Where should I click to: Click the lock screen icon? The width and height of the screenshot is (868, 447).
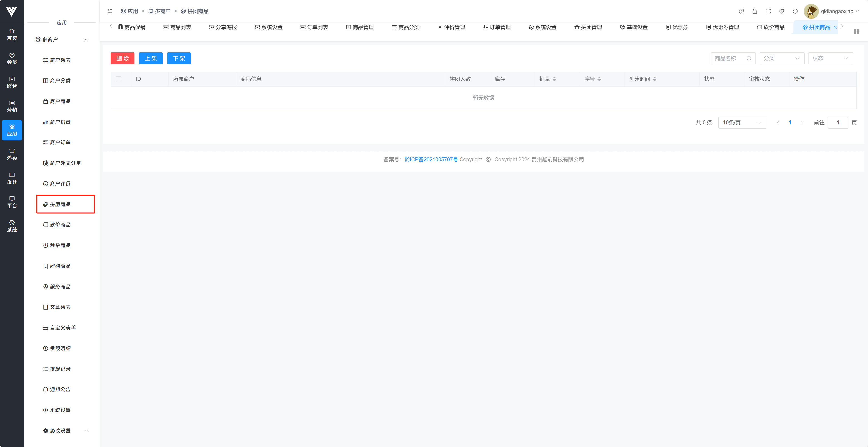coord(754,11)
